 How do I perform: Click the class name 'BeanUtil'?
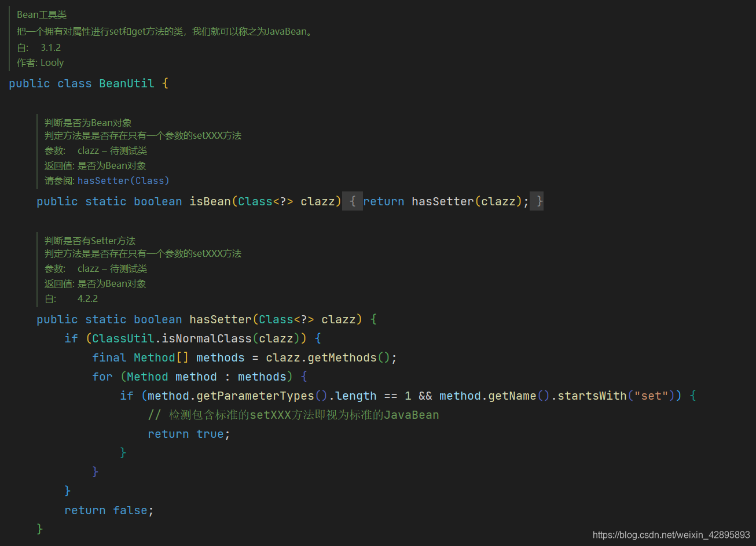click(x=127, y=83)
